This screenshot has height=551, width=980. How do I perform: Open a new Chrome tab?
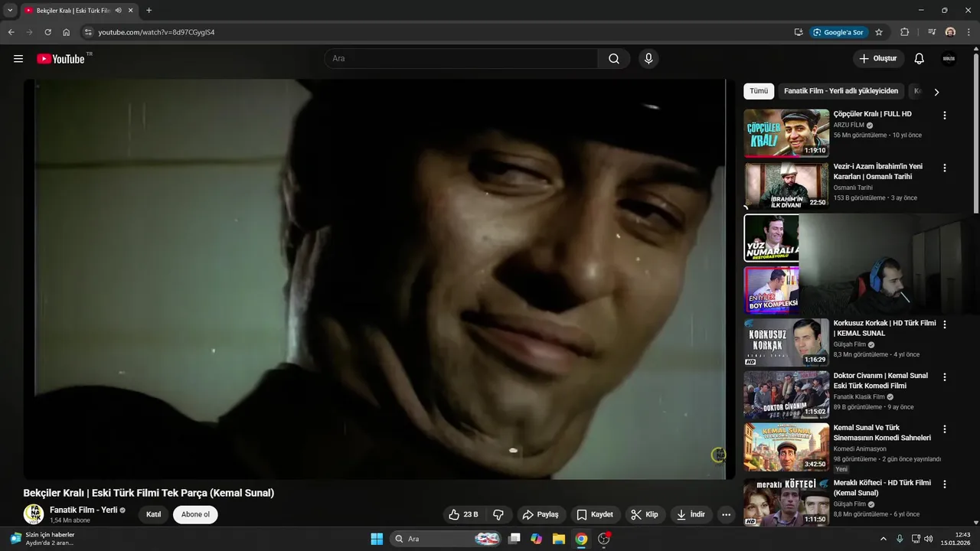pyautogui.click(x=149, y=11)
